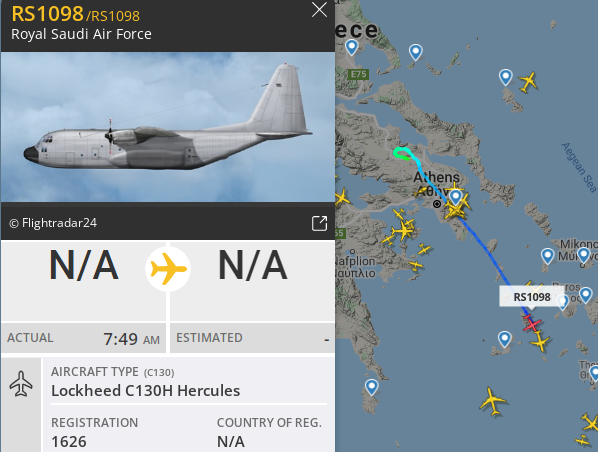This screenshot has height=452, width=598.
Task: Select the aircraft type outline icon
Action: [21, 383]
